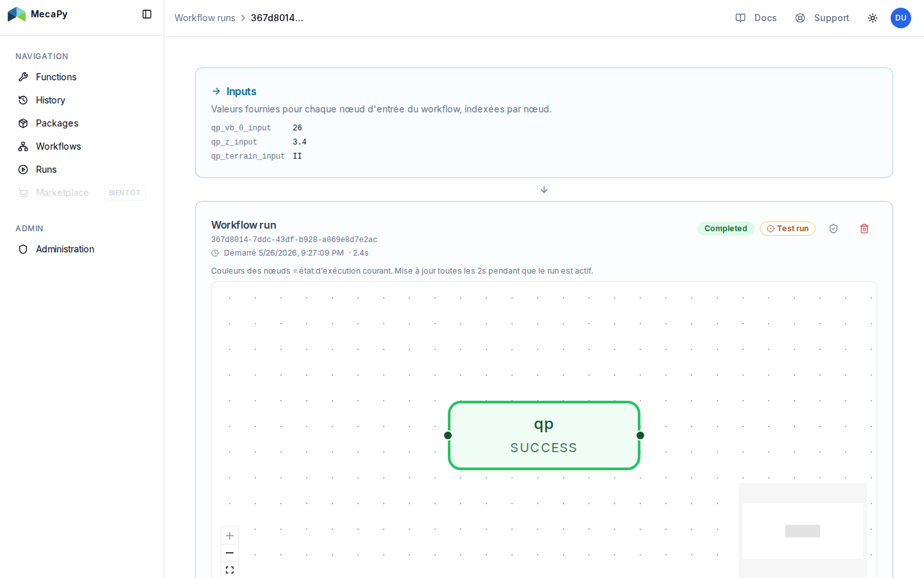The width and height of the screenshot is (924, 578).
Task: Delete the run with trash icon
Action: pyautogui.click(x=864, y=229)
